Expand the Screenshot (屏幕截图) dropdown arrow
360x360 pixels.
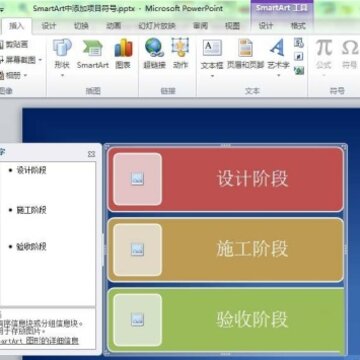[x=40, y=60]
